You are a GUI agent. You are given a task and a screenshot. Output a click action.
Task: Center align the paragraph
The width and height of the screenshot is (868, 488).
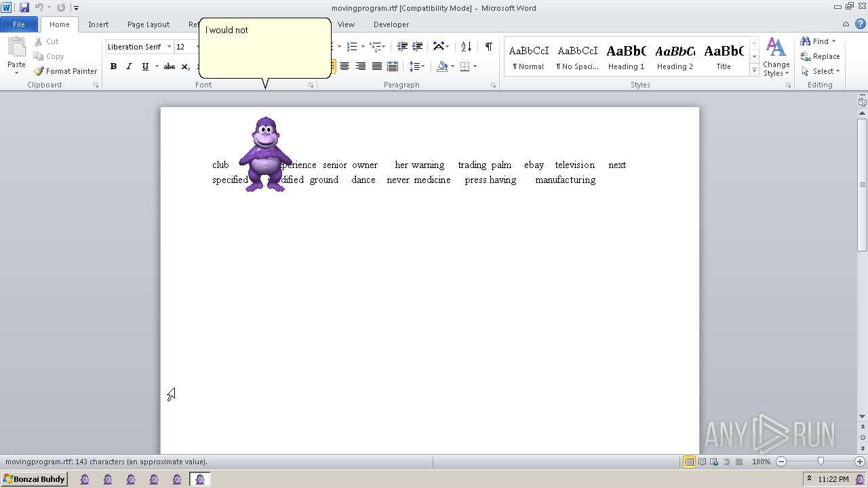344,66
